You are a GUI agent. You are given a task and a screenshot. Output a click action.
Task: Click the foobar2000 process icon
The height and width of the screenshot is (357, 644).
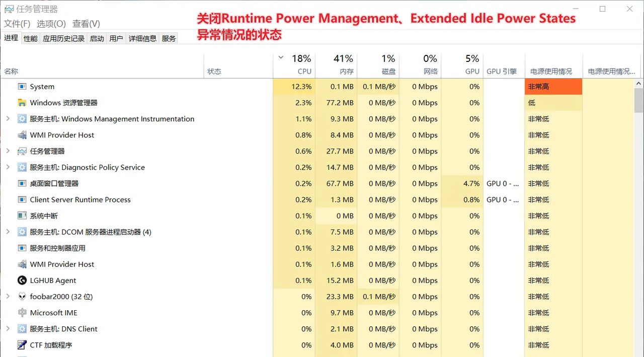point(21,297)
